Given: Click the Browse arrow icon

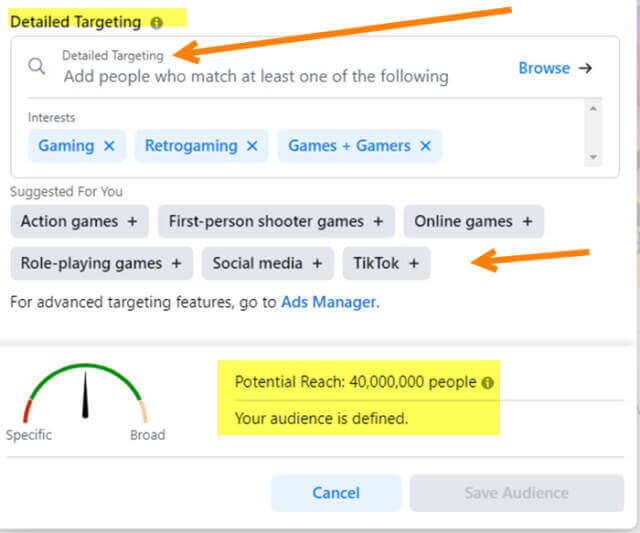Looking at the screenshot, I should 585,68.
